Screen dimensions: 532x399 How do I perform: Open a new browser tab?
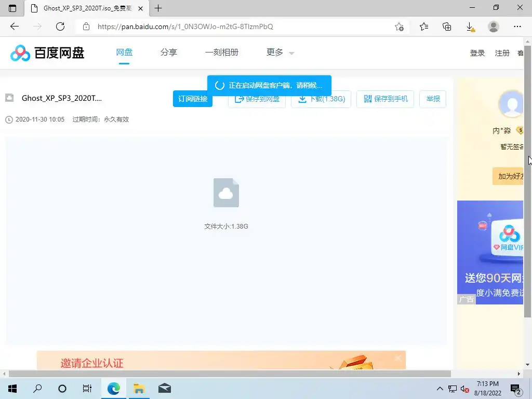click(x=158, y=8)
